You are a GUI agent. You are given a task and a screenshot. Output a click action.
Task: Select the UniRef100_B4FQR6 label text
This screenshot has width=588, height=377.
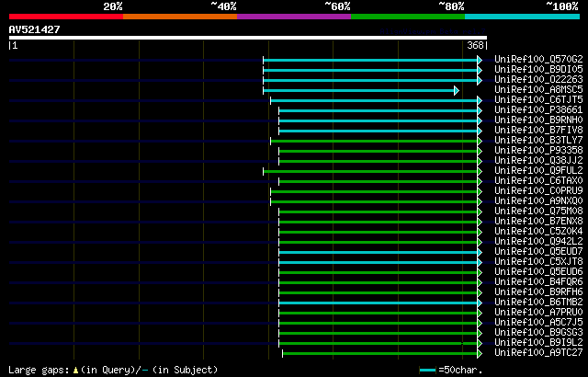pos(538,282)
